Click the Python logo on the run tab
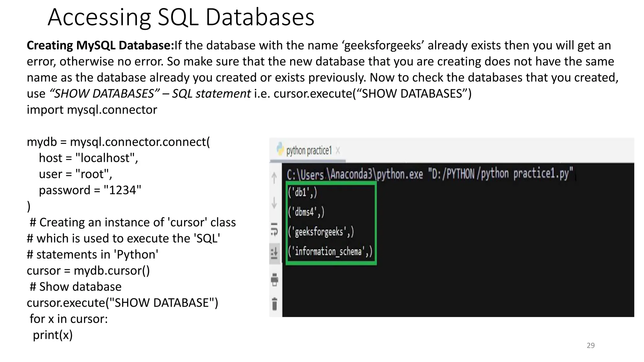This screenshot has height=362, width=644. (280, 149)
